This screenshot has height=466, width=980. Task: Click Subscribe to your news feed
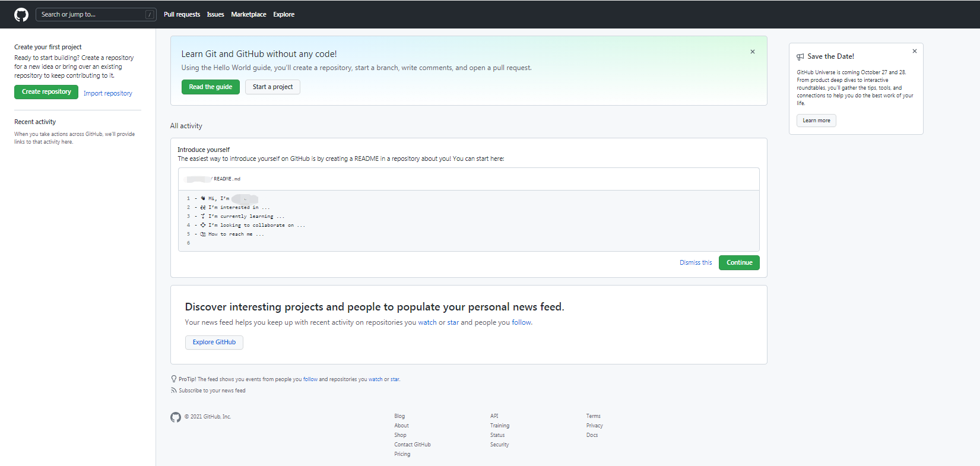(212, 391)
